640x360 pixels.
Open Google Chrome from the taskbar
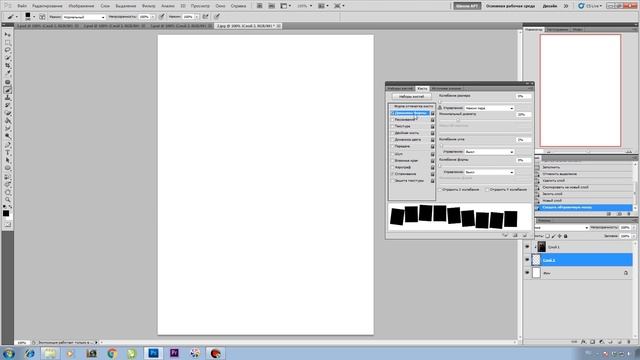coord(112,353)
